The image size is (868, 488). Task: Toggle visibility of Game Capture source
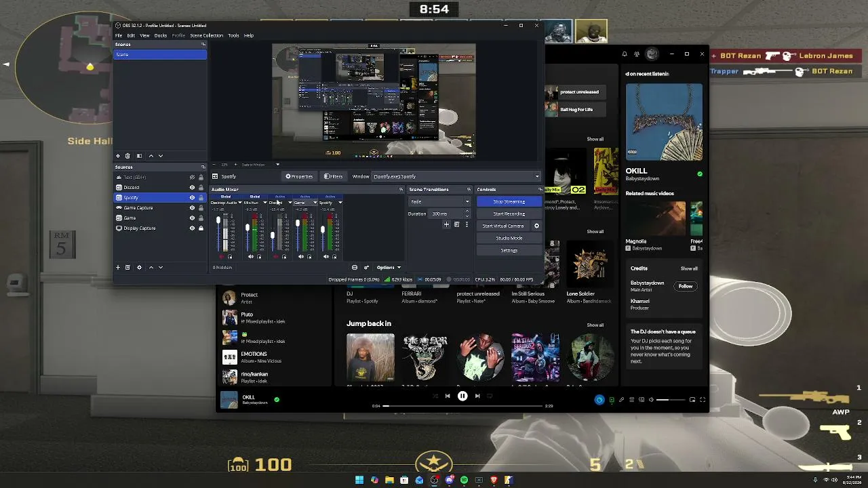point(192,208)
